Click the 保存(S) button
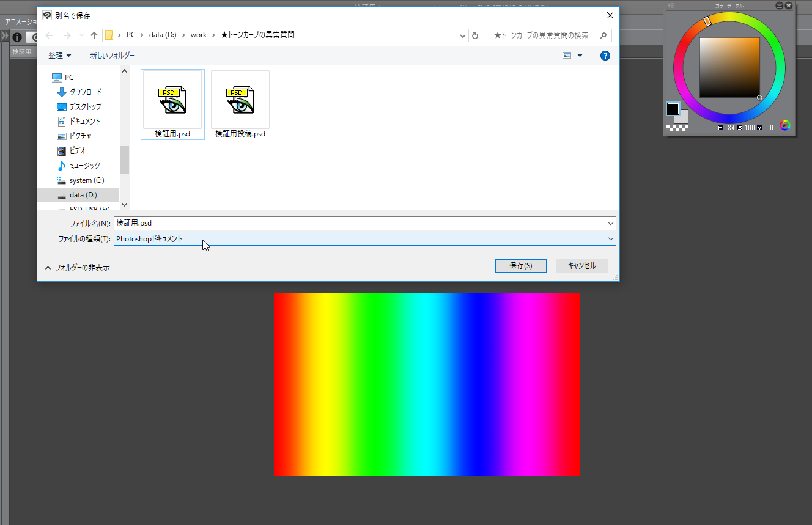This screenshot has height=525, width=812. 520,266
